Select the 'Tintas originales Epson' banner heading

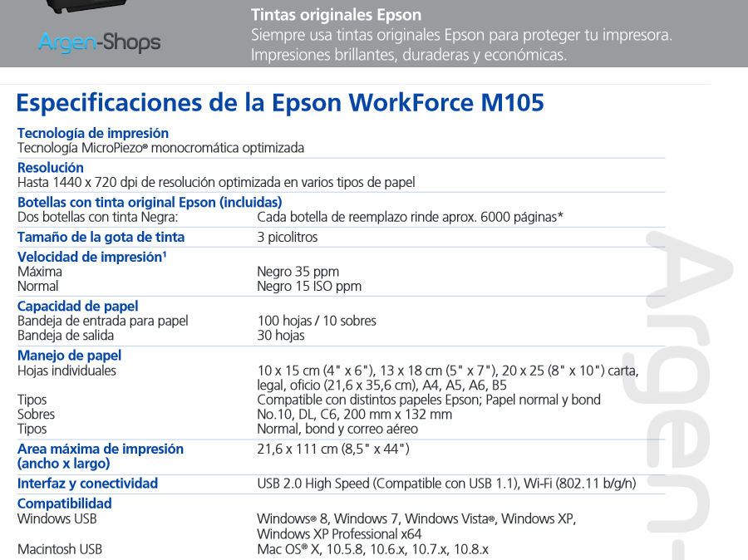(x=337, y=15)
